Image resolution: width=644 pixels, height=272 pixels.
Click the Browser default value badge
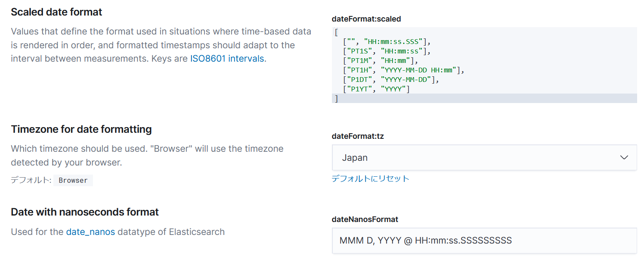73,180
